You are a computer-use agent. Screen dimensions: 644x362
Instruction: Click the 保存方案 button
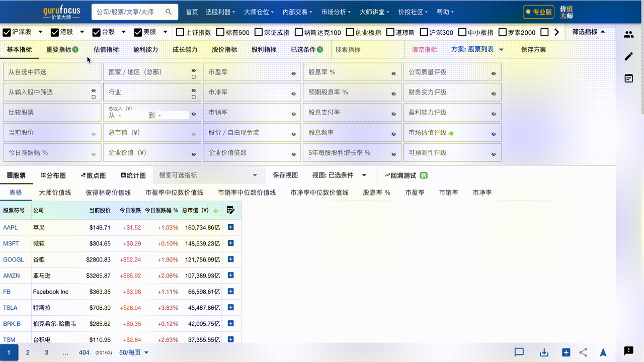coord(533,50)
